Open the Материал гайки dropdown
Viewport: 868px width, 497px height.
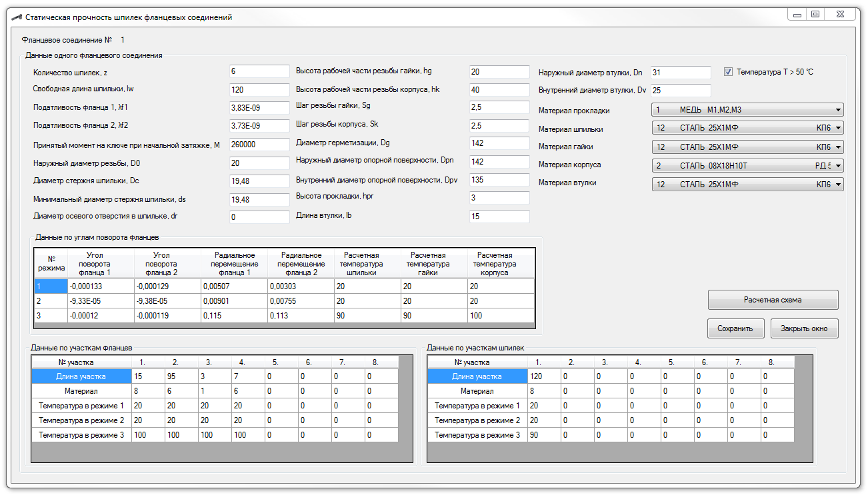pyautogui.click(x=747, y=147)
